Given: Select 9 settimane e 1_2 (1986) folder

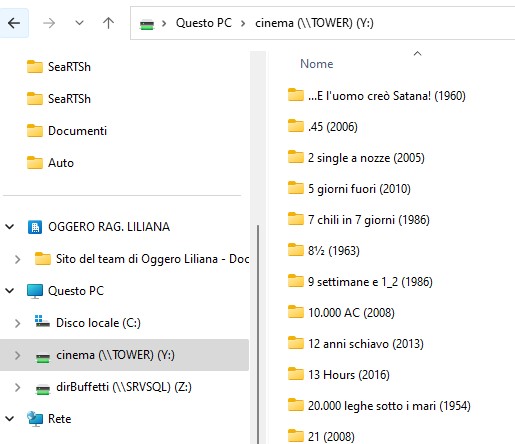Looking at the screenshot, I should point(360,282).
